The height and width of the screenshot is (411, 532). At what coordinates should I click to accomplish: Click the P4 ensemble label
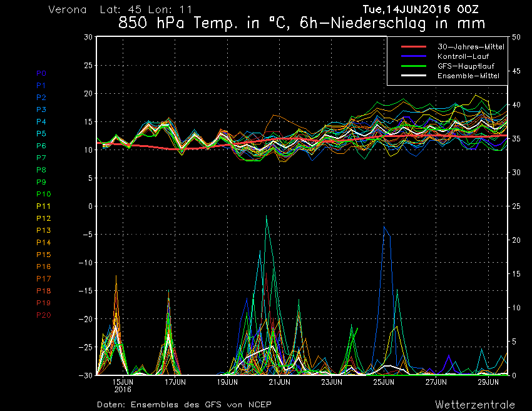41,121
